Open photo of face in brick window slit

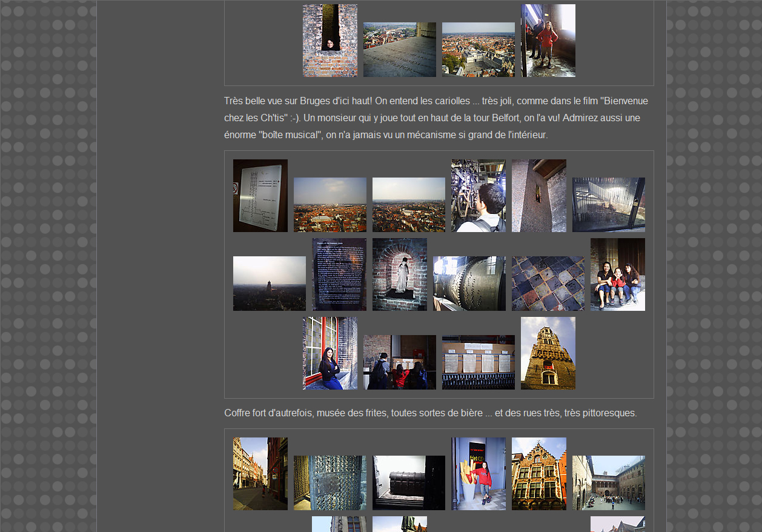point(330,41)
